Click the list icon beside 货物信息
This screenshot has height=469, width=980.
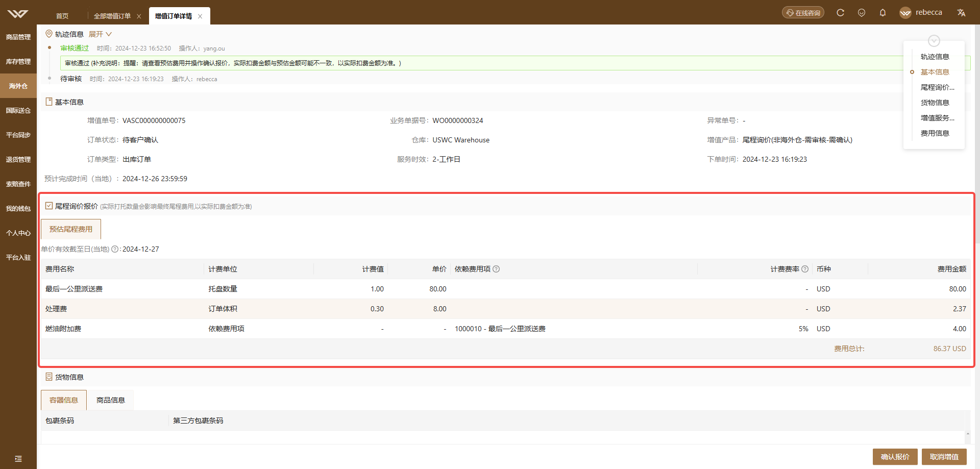coord(49,377)
